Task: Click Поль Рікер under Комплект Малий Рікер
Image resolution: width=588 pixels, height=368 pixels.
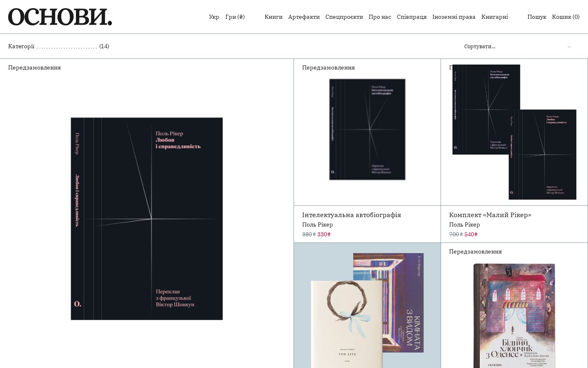Action: (465, 224)
